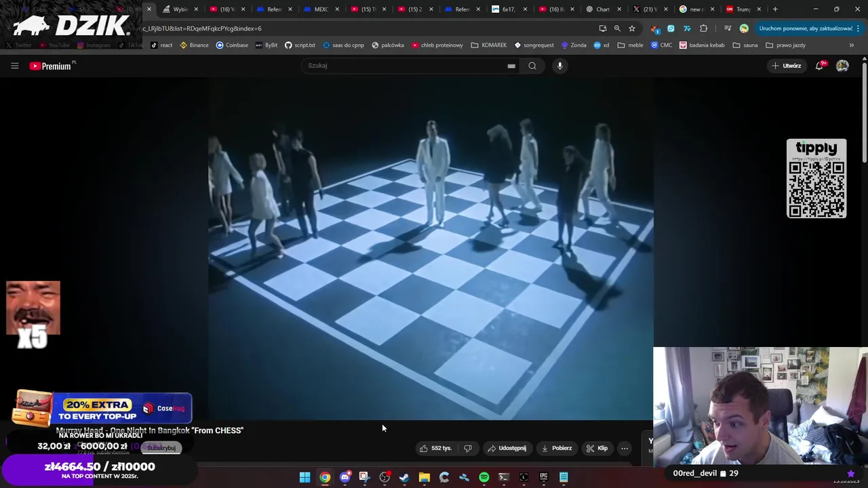The height and width of the screenshot is (488, 868).
Task: Open Windows Start menu
Action: pos(305,477)
